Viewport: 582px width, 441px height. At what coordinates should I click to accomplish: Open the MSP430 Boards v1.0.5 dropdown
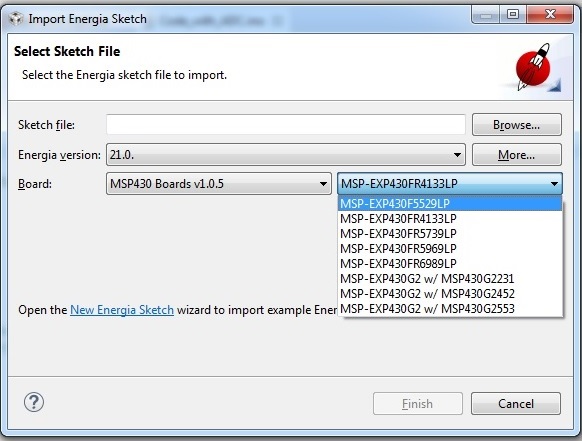coord(219,184)
